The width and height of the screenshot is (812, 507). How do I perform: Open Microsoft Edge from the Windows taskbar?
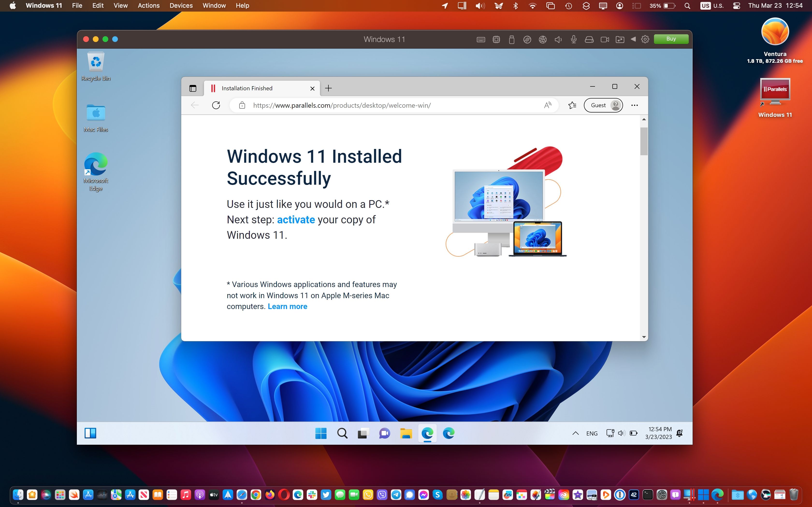click(428, 433)
